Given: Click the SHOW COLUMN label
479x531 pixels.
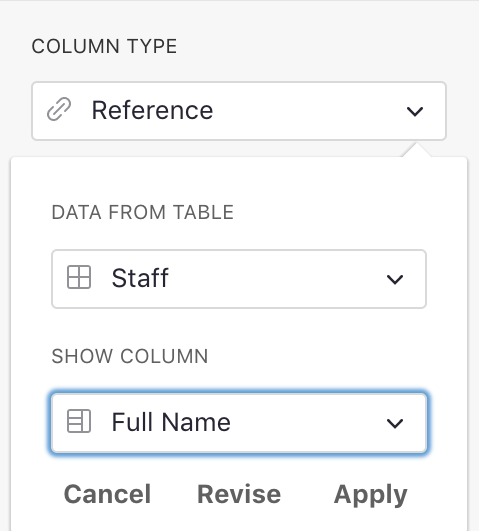Looking at the screenshot, I should [130, 356].
